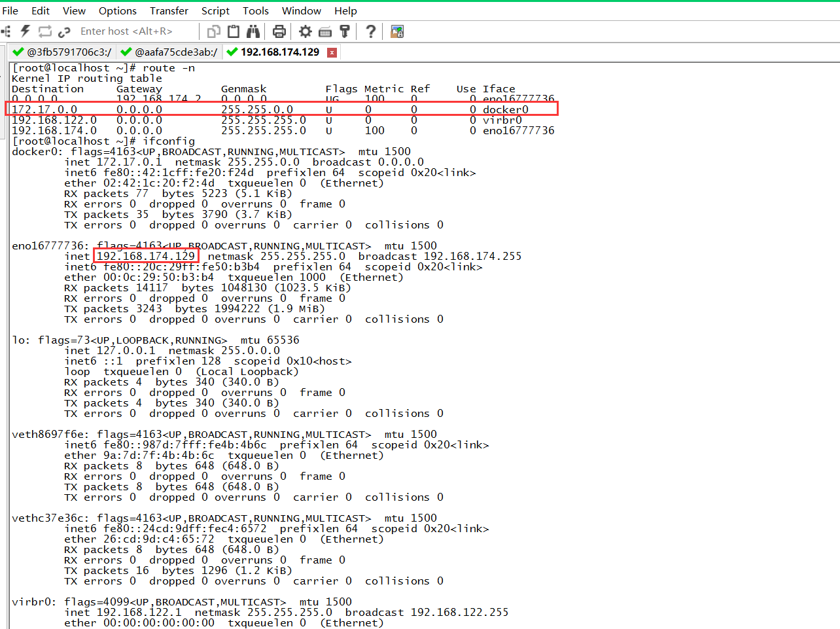This screenshot has height=629, width=840.
Task: Open the Keymap Editor keyboard icon
Action: [325, 31]
